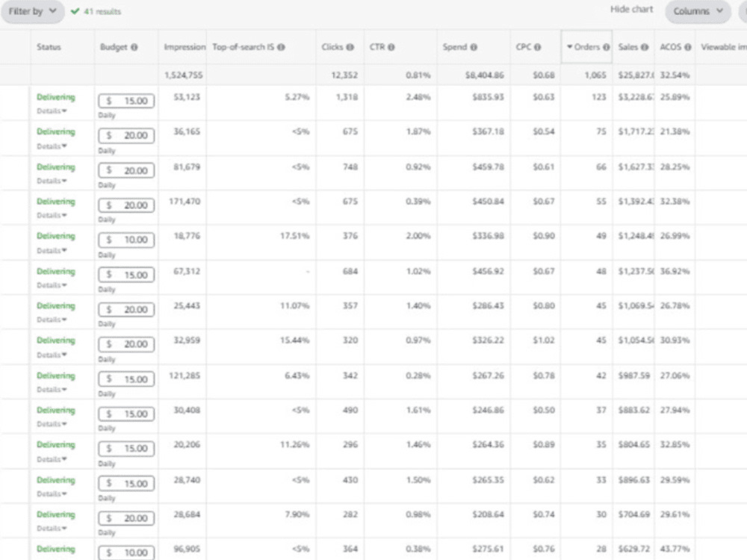Select the 123 orders cell
This screenshot has height=560, width=747.
(599, 97)
